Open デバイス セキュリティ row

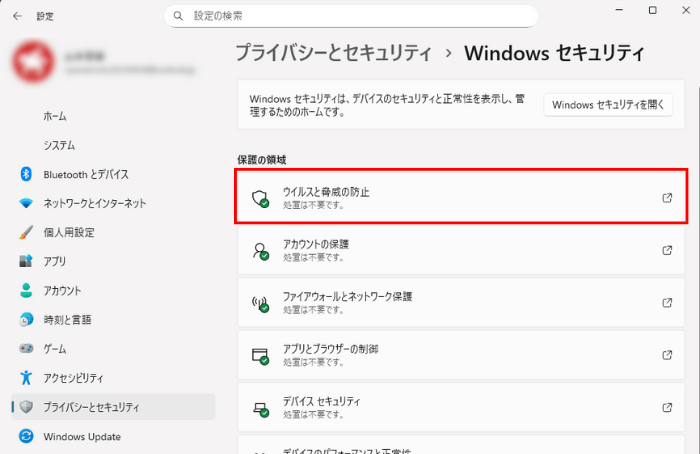[x=461, y=407]
